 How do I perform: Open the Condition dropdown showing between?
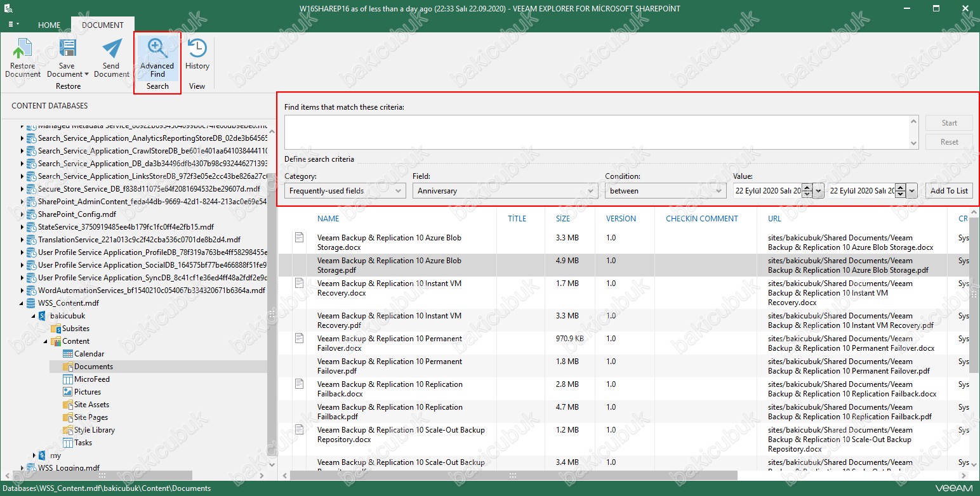pyautogui.click(x=665, y=190)
